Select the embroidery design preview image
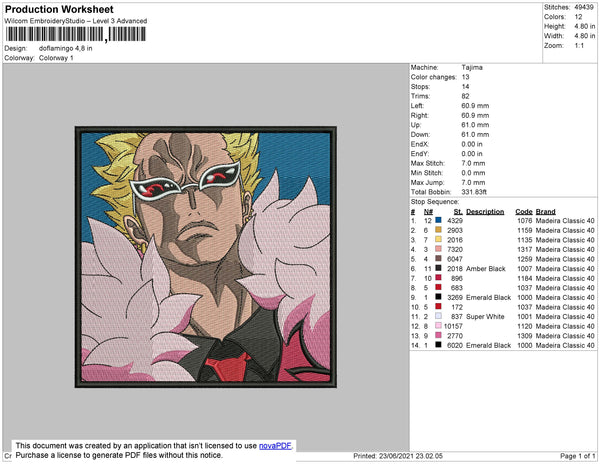Screen dimensions: 600x464 [206, 257]
